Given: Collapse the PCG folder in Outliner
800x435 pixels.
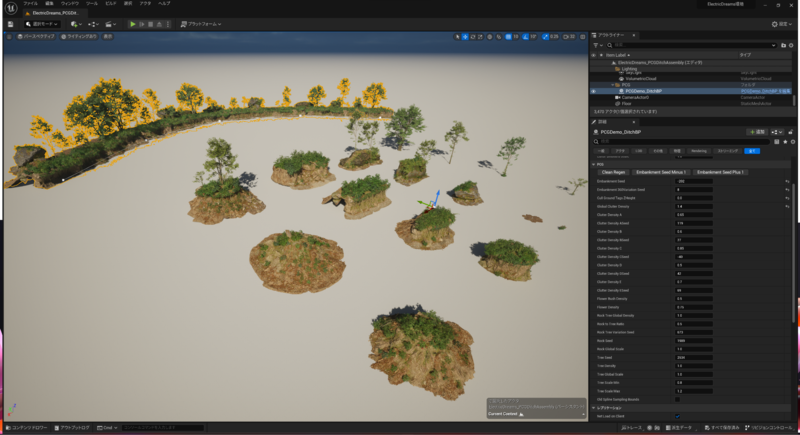Looking at the screenshot, I should pos(613,85).
